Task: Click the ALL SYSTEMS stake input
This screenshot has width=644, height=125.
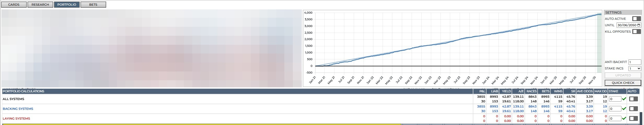Action: pos(615,99)
